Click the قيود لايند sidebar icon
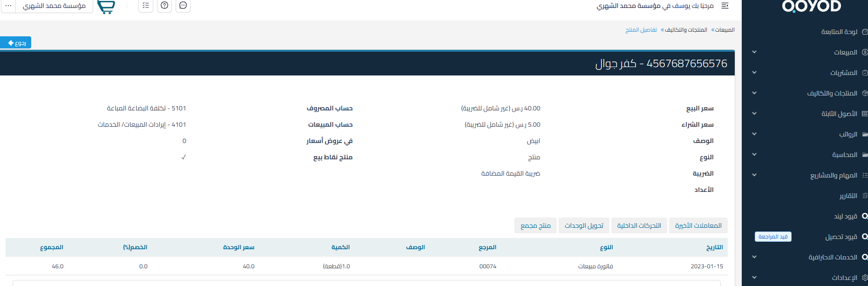Image resolution: width=868 pixels, height=286 pixels. point(865,216)
